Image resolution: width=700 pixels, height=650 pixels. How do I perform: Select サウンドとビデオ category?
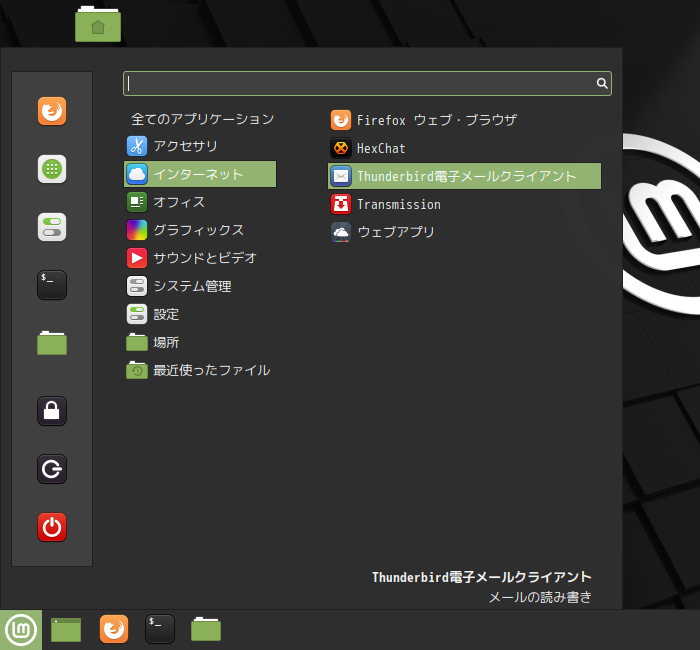tap(200, 258)
